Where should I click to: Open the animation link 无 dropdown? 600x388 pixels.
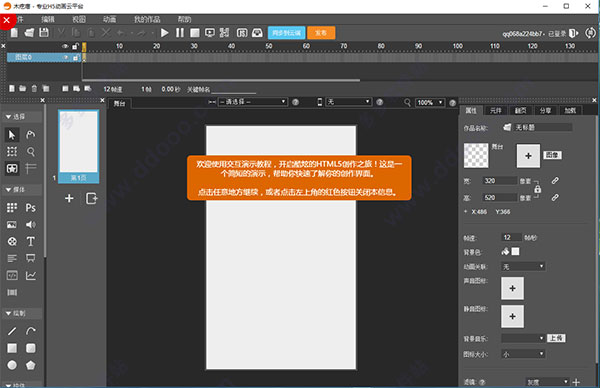click(x=523, y=266)
